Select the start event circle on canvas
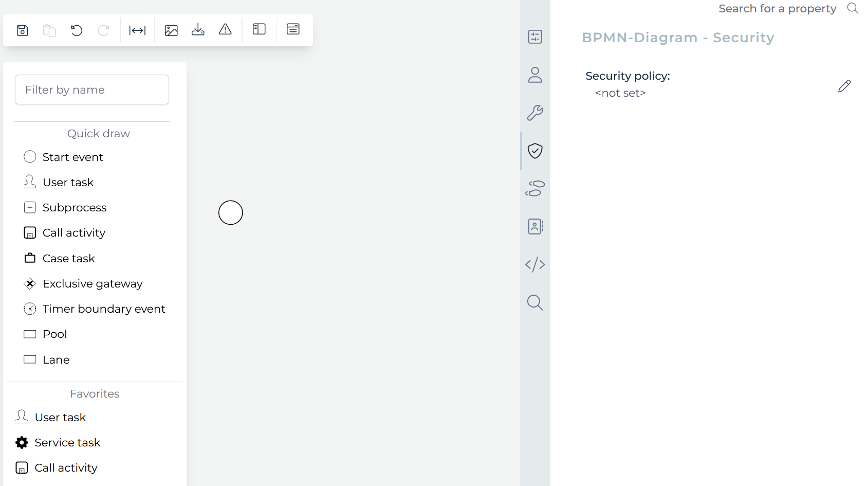The width and height of the screenshot is (868, 486). coord(231,213)
